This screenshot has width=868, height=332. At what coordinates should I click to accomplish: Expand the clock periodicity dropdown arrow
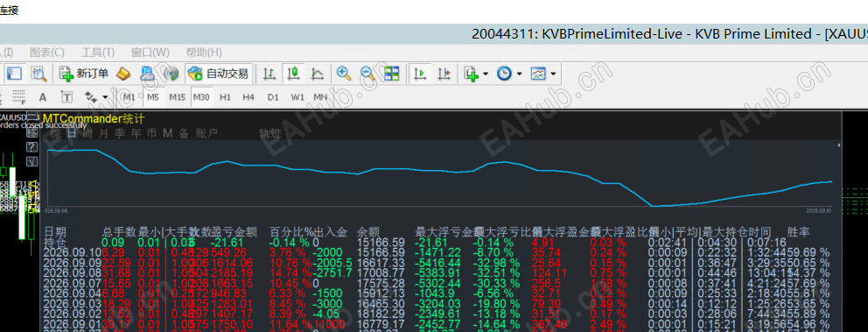pyautogui.click(x=519, y=74)
